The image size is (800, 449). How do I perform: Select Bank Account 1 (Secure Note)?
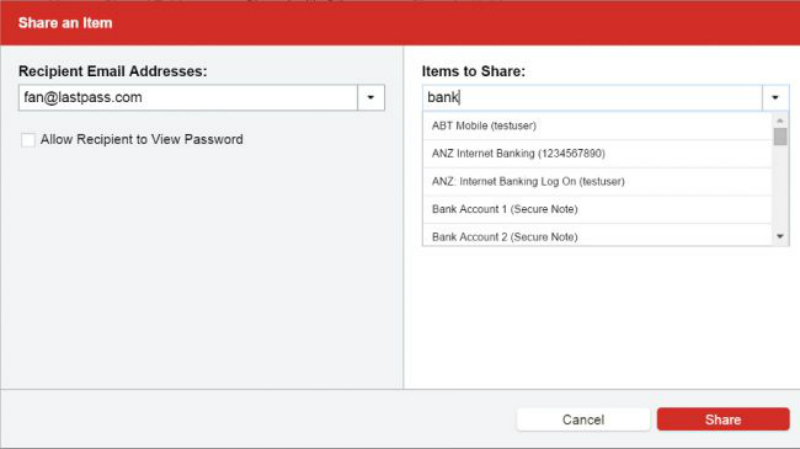tap(505, 209)
